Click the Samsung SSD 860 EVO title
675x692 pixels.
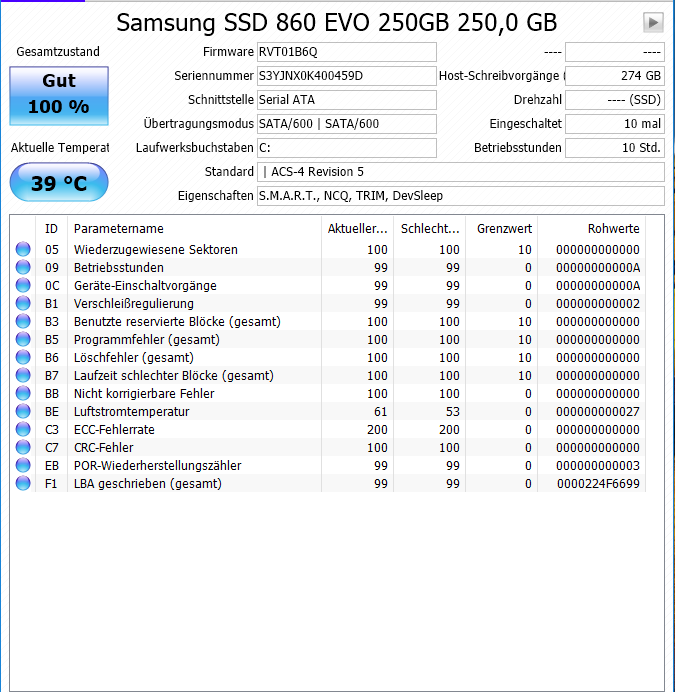coord(337,22)
